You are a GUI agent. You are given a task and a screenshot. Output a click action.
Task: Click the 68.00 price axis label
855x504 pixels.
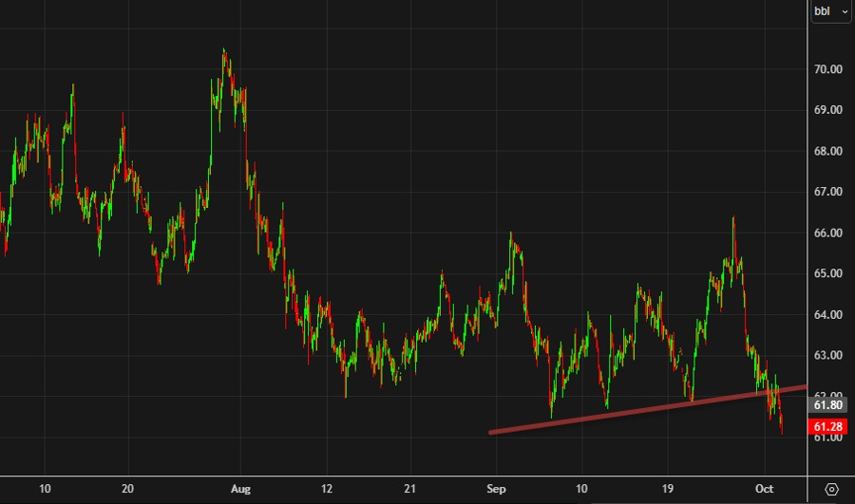click(829, 151)
